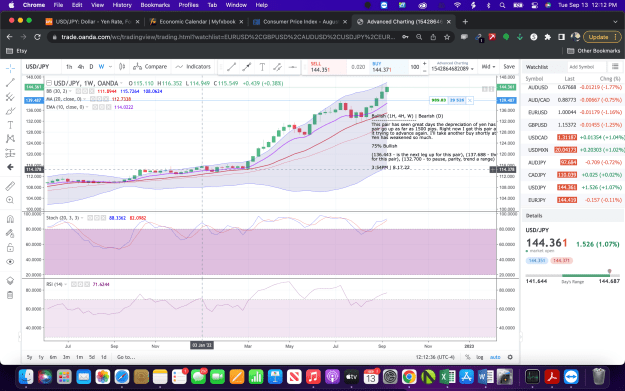Select the zoom in magnifier tool
Viewport: 625px width, 391px height.
10,200
